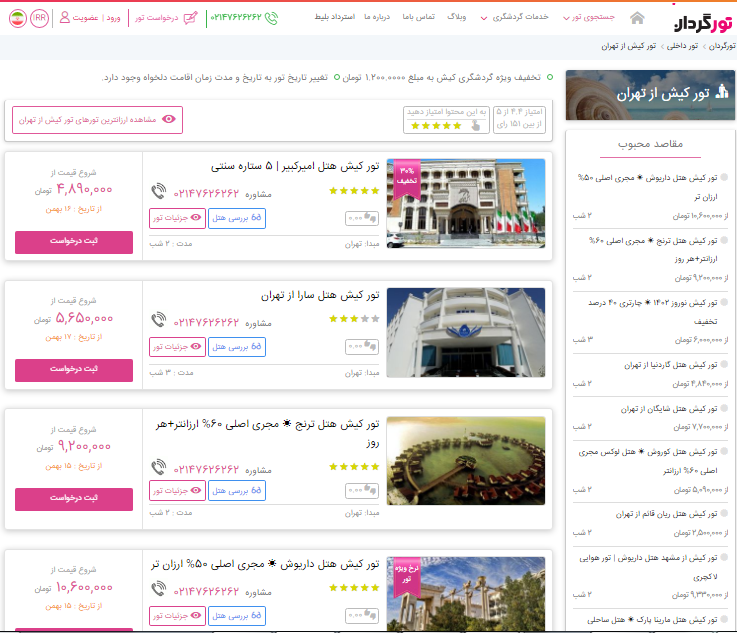Click the tour request pencil icon

190,18
